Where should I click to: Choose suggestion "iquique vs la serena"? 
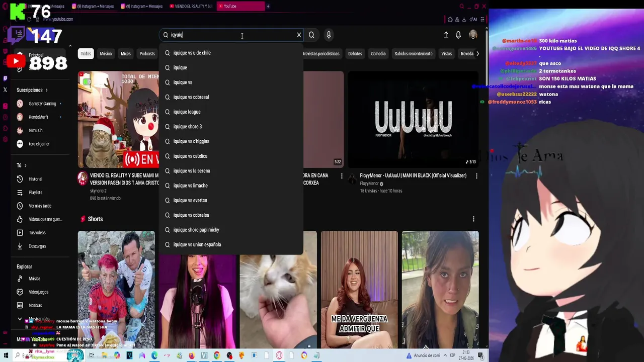pos(231,171)
